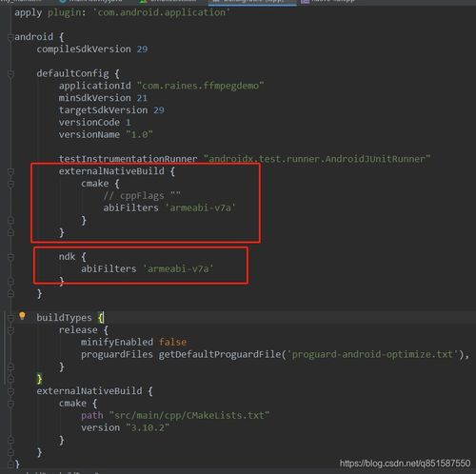Click the fold end marker closing android block
The image size is (476, 474).
pyautogui.click(x=10, y=464)
